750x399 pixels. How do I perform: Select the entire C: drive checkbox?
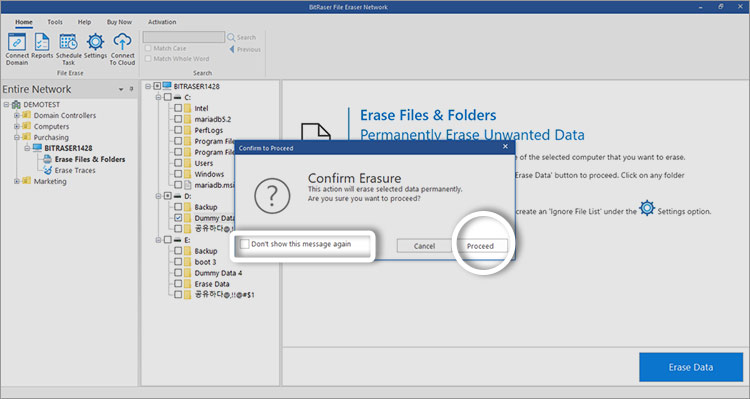(167, 97)
